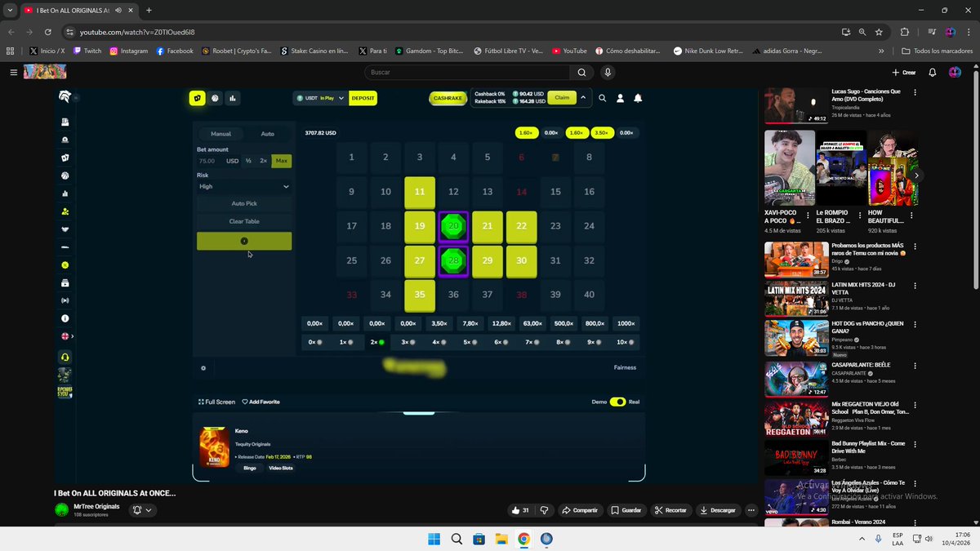Open Chrome tab search dropdown
Screen dimensions: 980x551
pyautogui.click(x=10, y=11)
